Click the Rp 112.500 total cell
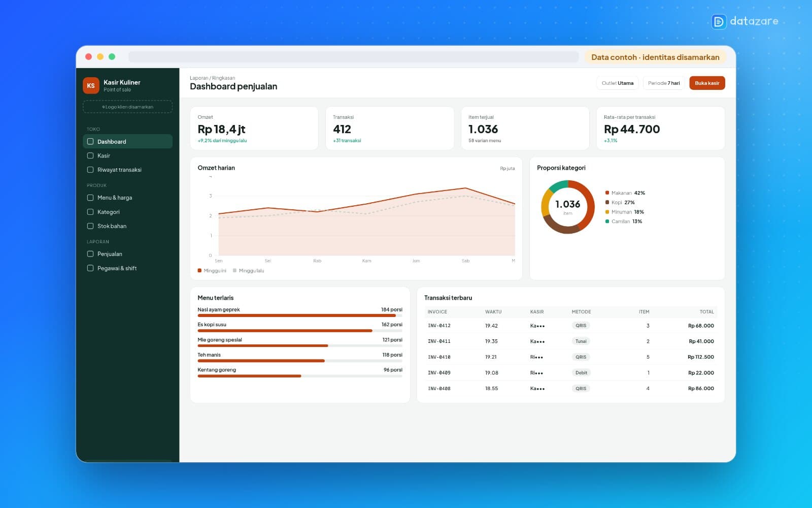Viewport: 812px width, 508px height. coord(700,357)
